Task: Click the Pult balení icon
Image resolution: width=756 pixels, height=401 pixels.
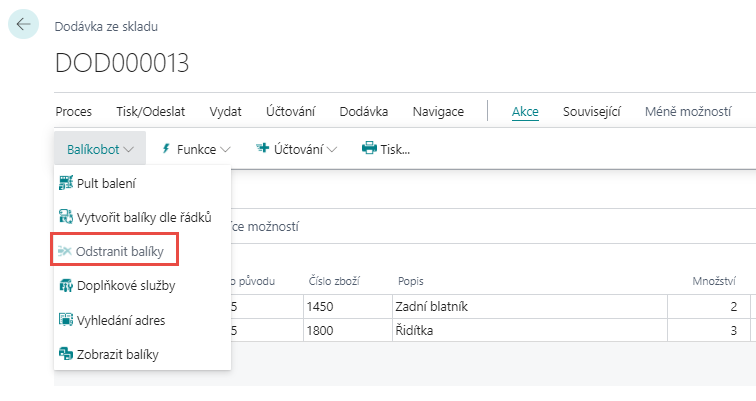Action: (x=66, y=183)
